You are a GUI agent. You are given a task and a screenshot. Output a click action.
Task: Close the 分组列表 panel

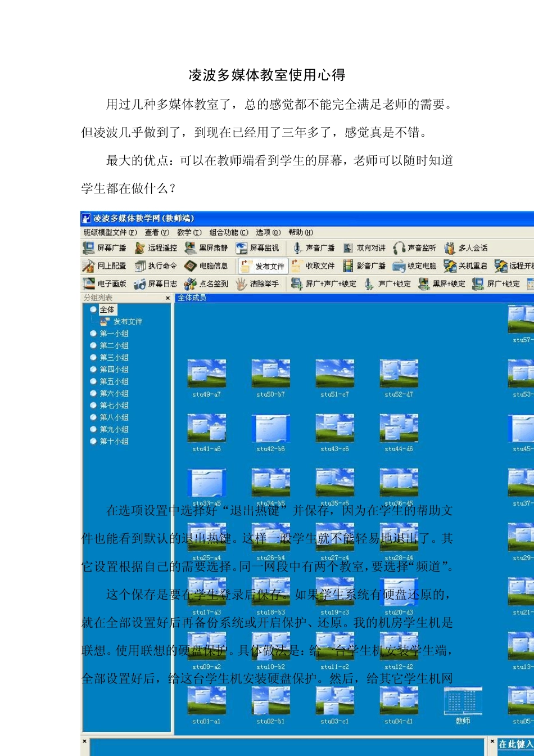point(168,298)
